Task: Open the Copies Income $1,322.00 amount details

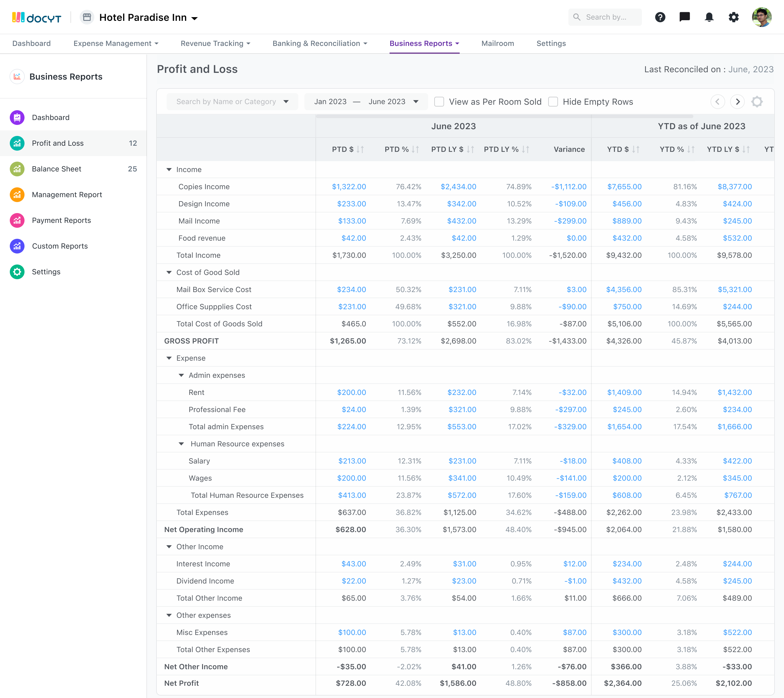Action: 349,187
